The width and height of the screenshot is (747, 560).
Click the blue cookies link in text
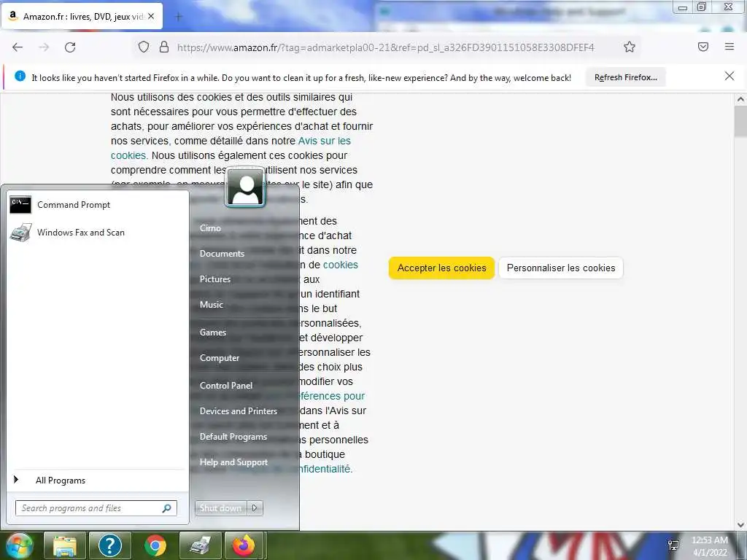(340, 265)
